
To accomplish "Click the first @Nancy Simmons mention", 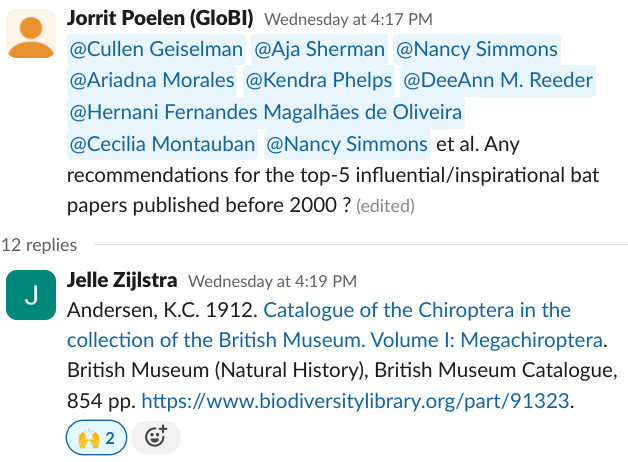I will coord(477,49).
